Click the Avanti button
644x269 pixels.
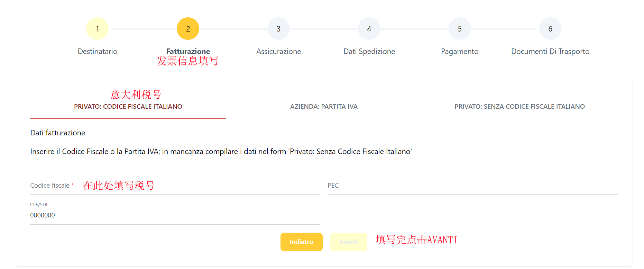(349, 242)
